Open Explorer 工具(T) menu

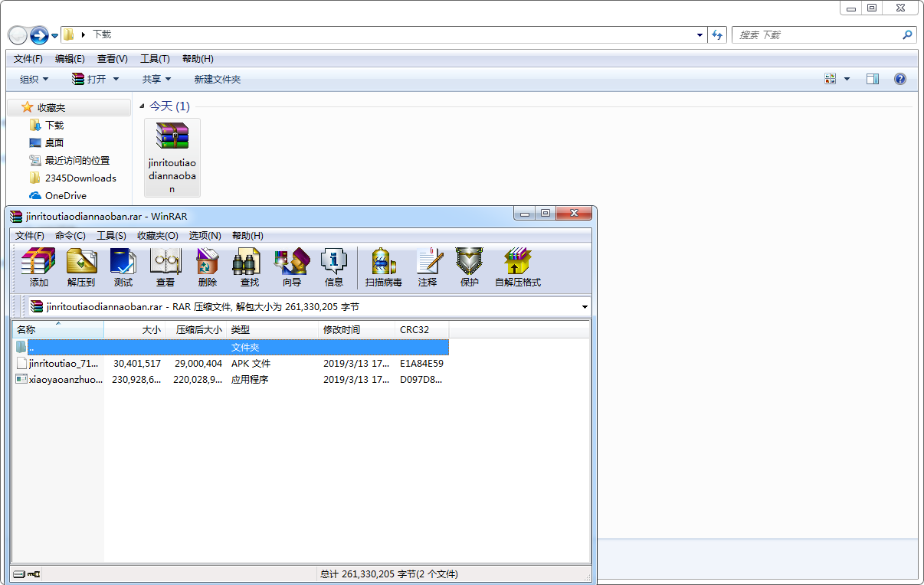click(x=155, y=59)
